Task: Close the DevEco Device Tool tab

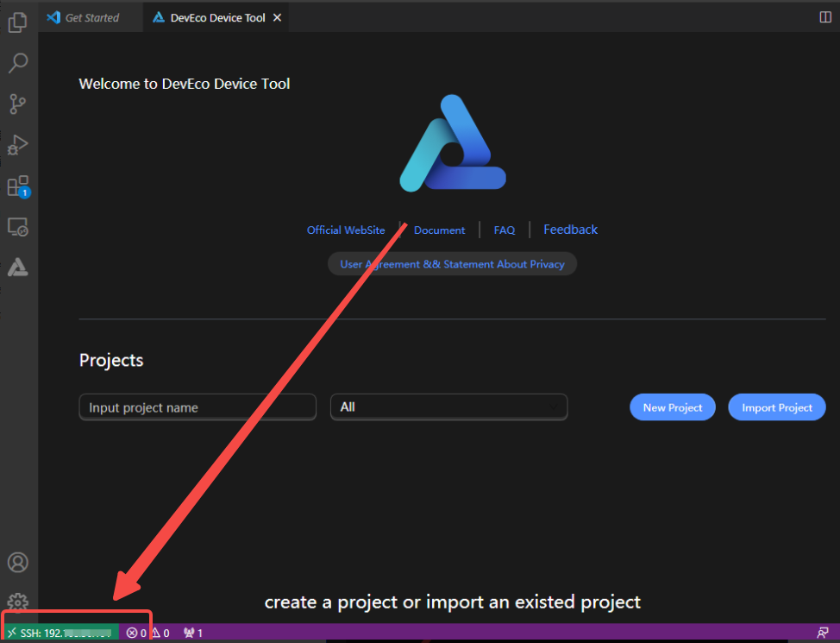Action: 277,17
